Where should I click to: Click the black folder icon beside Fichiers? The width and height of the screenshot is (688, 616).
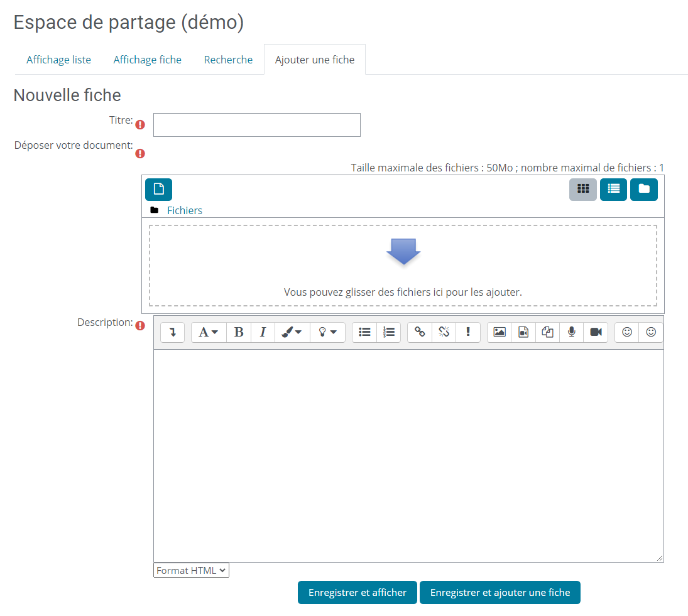tap(155, 210)
